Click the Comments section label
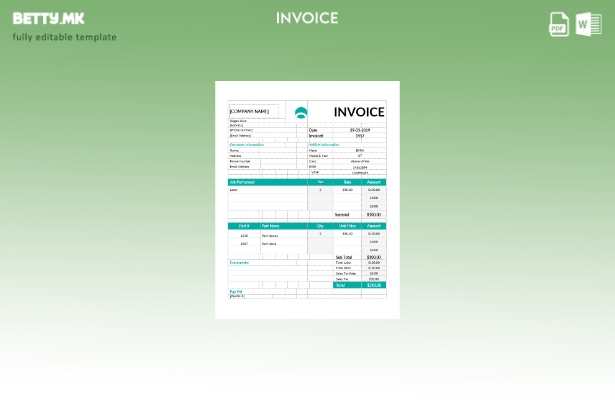615x400 pixels. point(240,262)
